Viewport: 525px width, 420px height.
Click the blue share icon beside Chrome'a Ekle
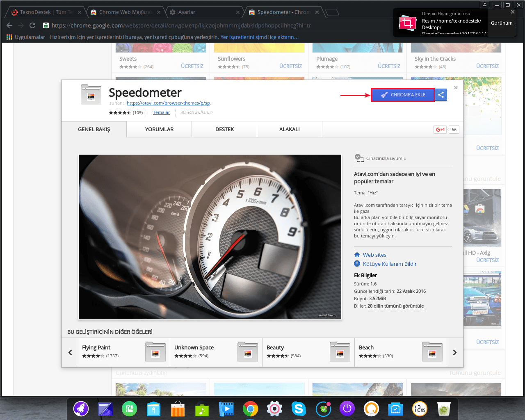click(441, 95)
